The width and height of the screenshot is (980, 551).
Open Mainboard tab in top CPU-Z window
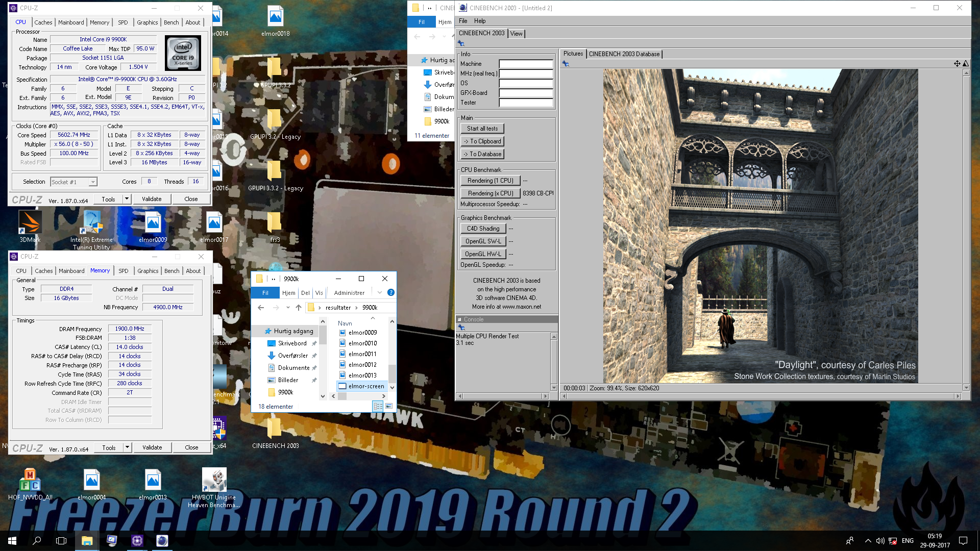click(x=71, y=22)
